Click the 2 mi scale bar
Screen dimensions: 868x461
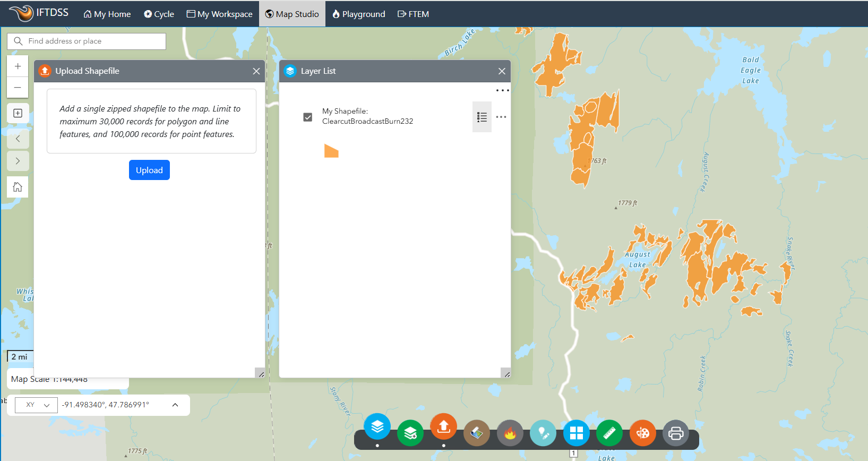(20, 356)
